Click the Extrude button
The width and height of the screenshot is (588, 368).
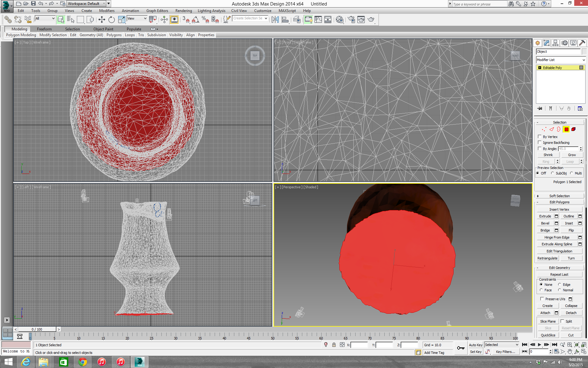[545, 216]
